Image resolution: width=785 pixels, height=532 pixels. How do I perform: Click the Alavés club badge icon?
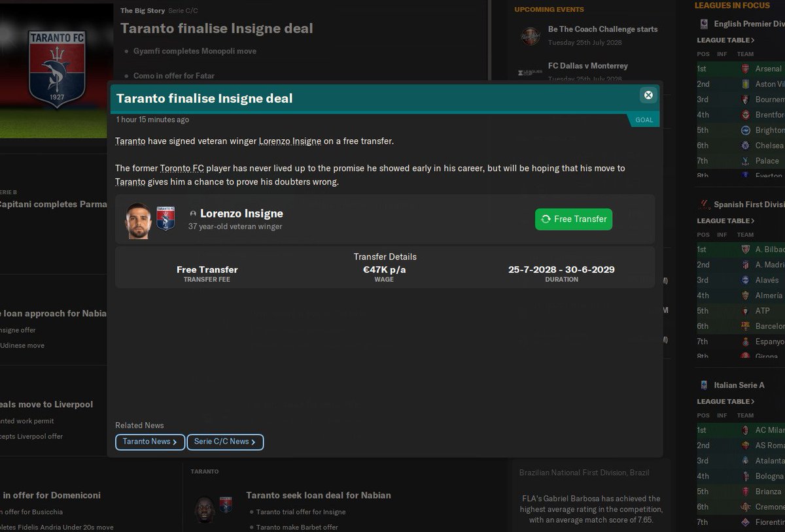pyautogui.click(x=745, y=280)
